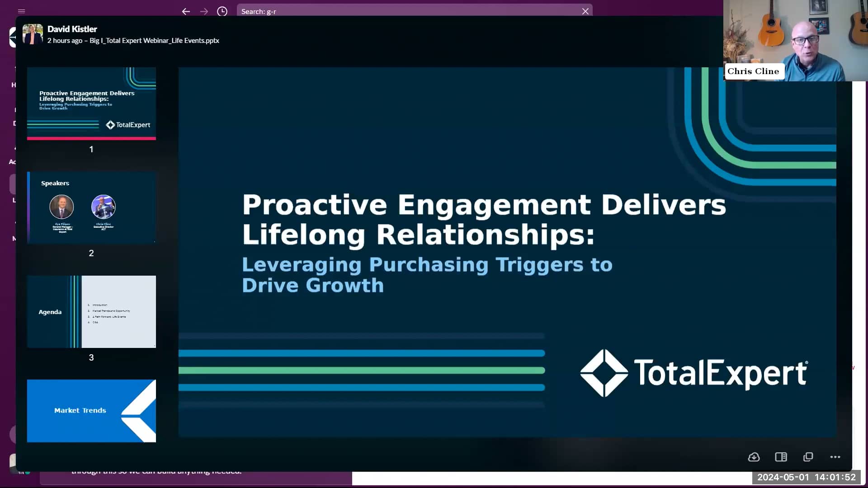
Task: Open the more options ellipsis menu
Action: (x=834, y=457)
